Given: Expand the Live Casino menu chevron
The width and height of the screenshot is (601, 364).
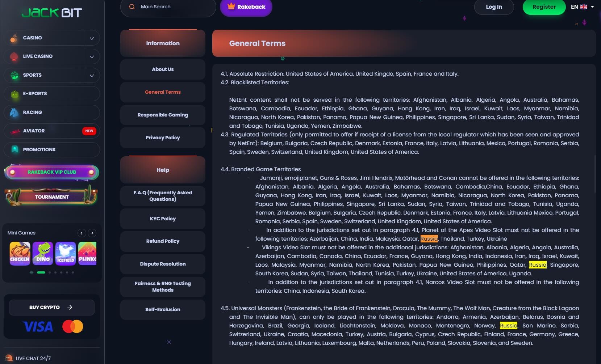Looking at the screenshot, I should 92,57.
